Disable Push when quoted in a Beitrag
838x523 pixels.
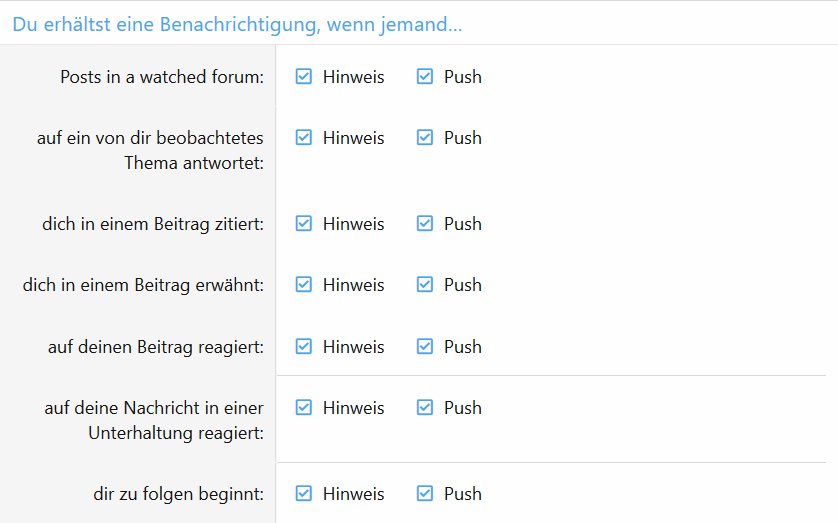click(x=425, y=224)
